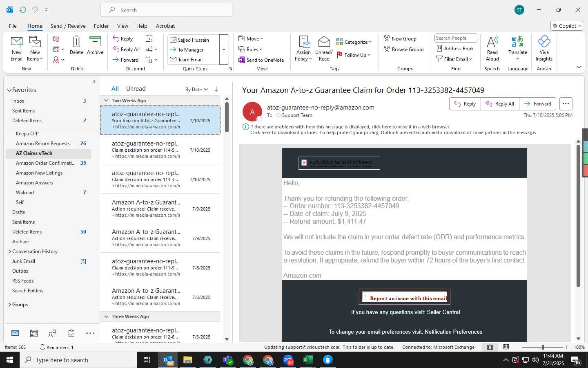Open Tasks view in navigation bar
Image resolution: width=588 pixels, height=368 pixels.
coord(71,333)
